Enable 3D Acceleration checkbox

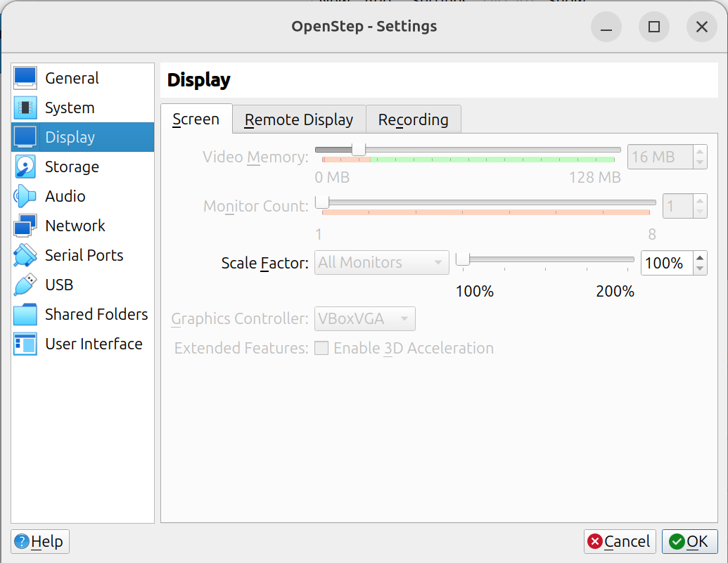pyautogui.click(x=321, y=348)
